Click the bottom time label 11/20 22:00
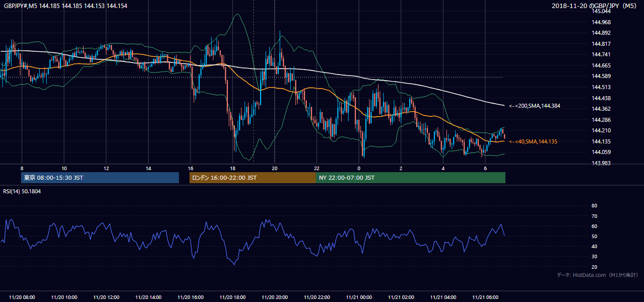Viewport: 644px width, 302px height. (x=316, y=297)
